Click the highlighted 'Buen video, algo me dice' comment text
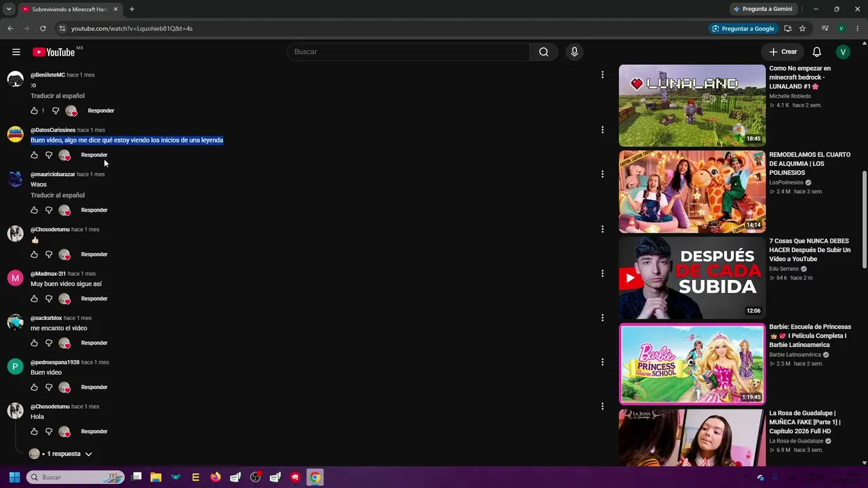 tap(127, 140)
